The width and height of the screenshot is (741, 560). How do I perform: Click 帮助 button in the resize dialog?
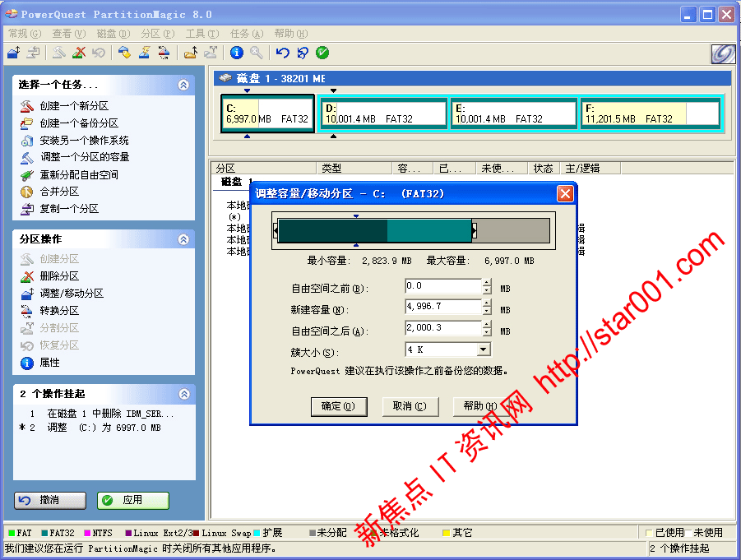(x=480, y=406)
